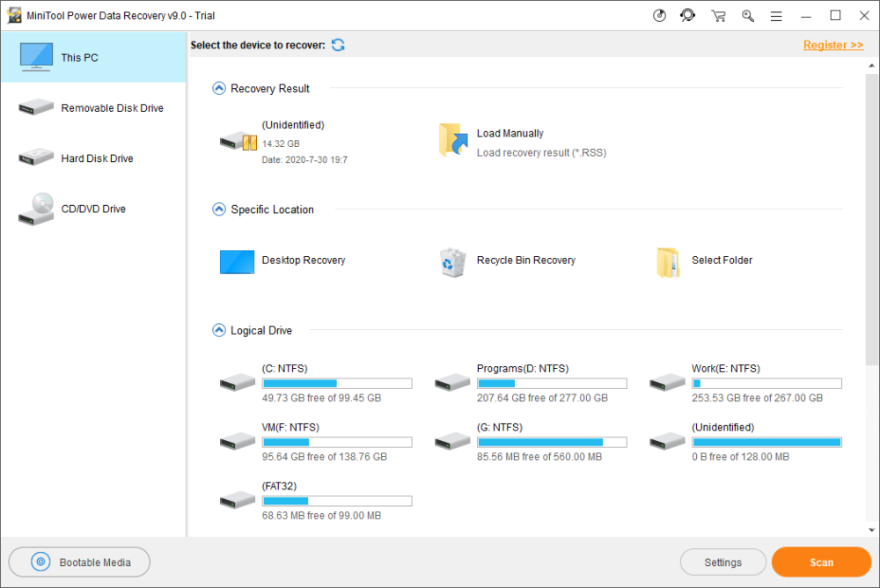Click 'Work(E: NTFS)' drive label
This screenshot has height=588, width=880.
726,369
